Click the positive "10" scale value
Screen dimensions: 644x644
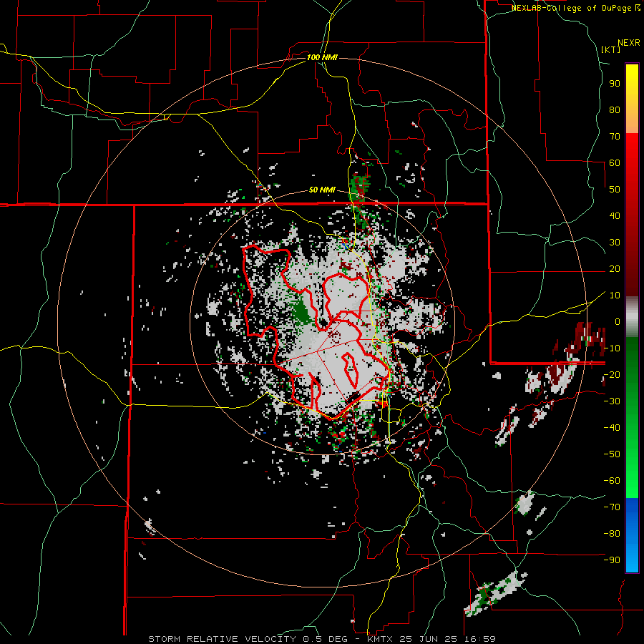[615, 296]
